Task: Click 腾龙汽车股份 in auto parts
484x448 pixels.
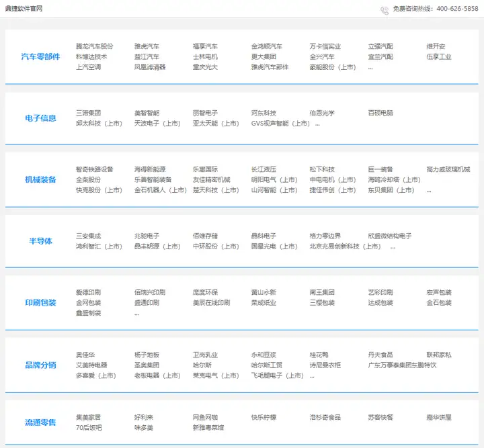Action: (x=95, y=46)
